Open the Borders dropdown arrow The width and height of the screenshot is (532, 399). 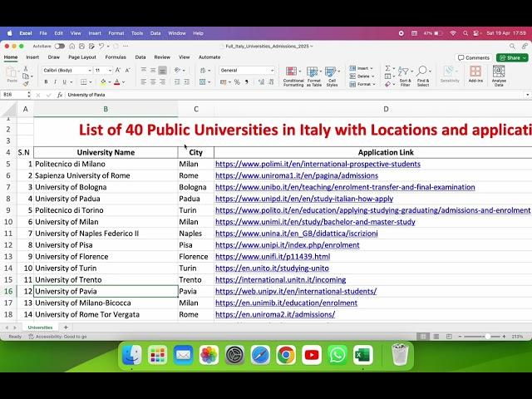[x=91, y=82]
